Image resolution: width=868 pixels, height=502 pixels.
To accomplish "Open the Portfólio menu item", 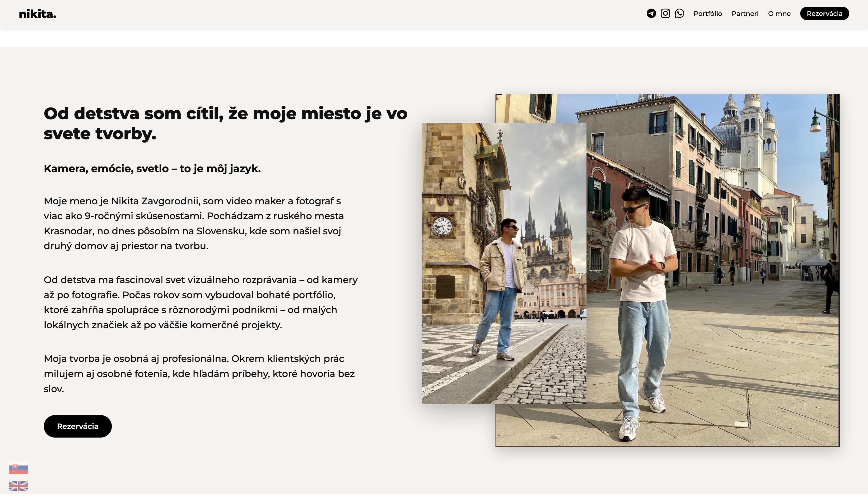I will pos(707,14).
